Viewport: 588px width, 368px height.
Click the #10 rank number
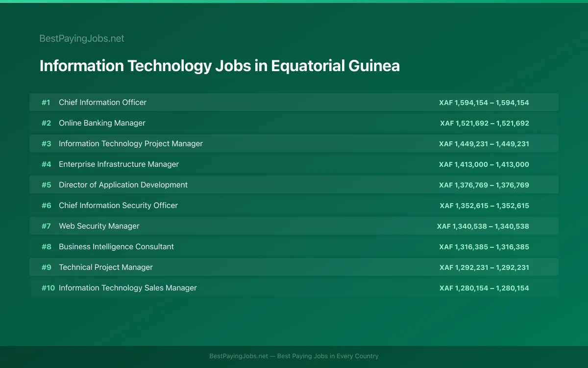48,288
